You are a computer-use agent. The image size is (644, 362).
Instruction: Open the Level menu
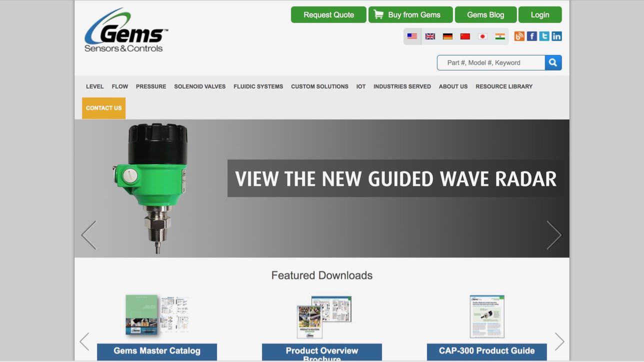[x=94, y=87]
